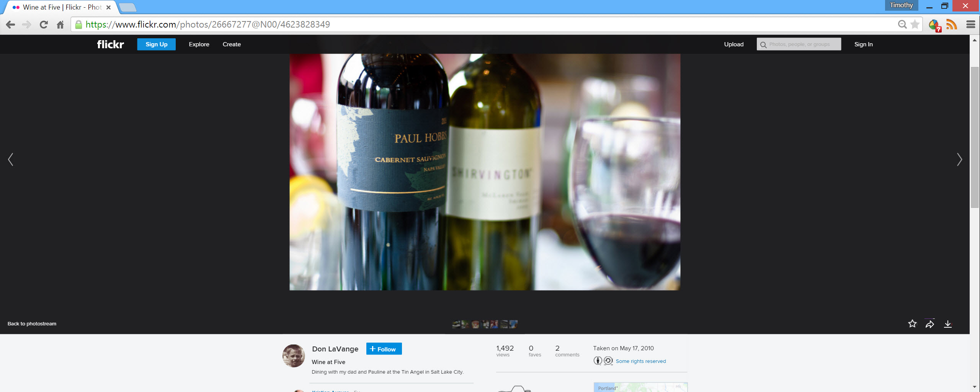Click the Sign Up button
This screenshot has height=392, width=980.
point(156,44)
